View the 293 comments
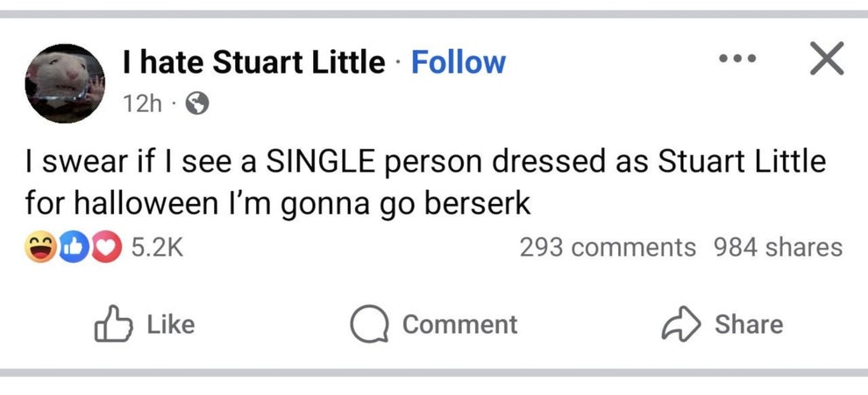This screenshot has width=868, height=395. pyautogui.click(x=607, y=248)
